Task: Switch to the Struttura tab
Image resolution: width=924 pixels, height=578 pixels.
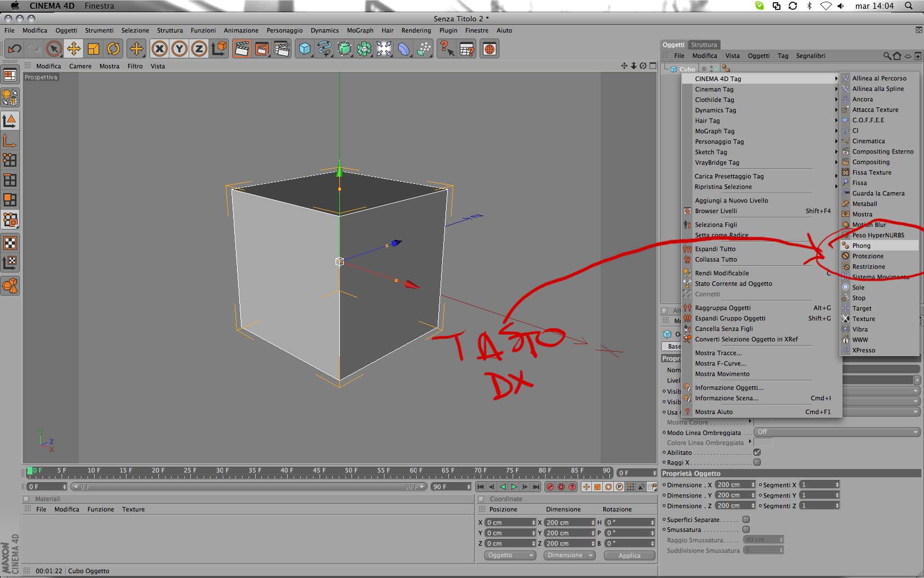Action: click(x=703, y=45)
